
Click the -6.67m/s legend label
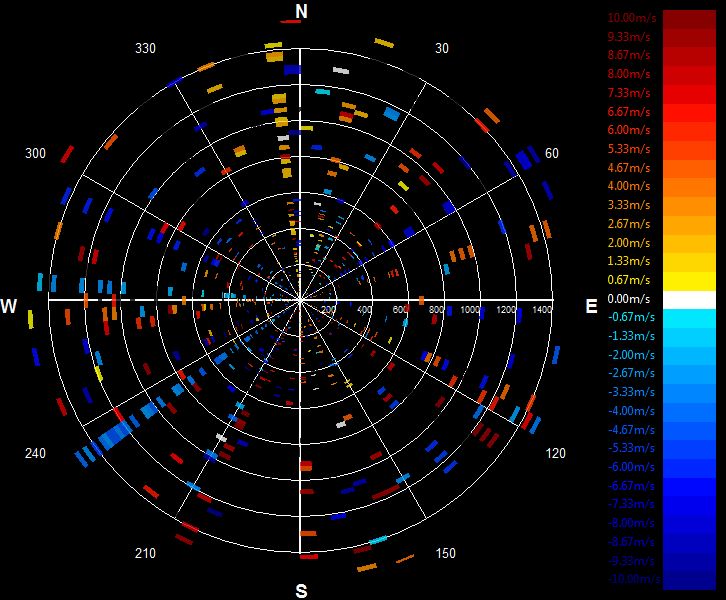631,486
